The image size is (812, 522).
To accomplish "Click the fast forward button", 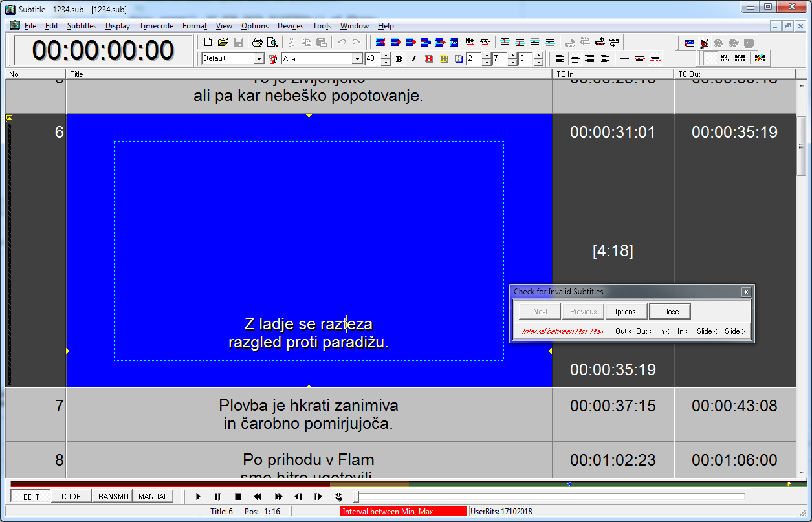I will pyautogui.click(x=278, y=497).
